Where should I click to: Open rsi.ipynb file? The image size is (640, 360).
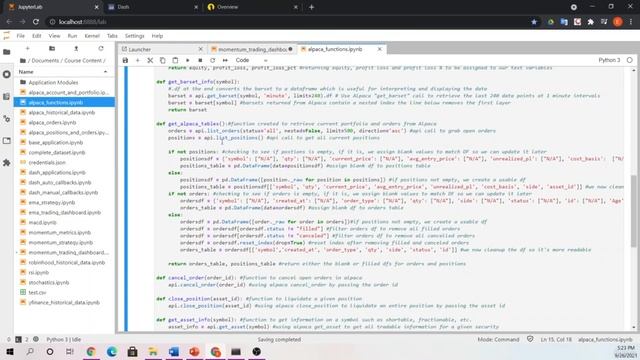click(63, 272)
